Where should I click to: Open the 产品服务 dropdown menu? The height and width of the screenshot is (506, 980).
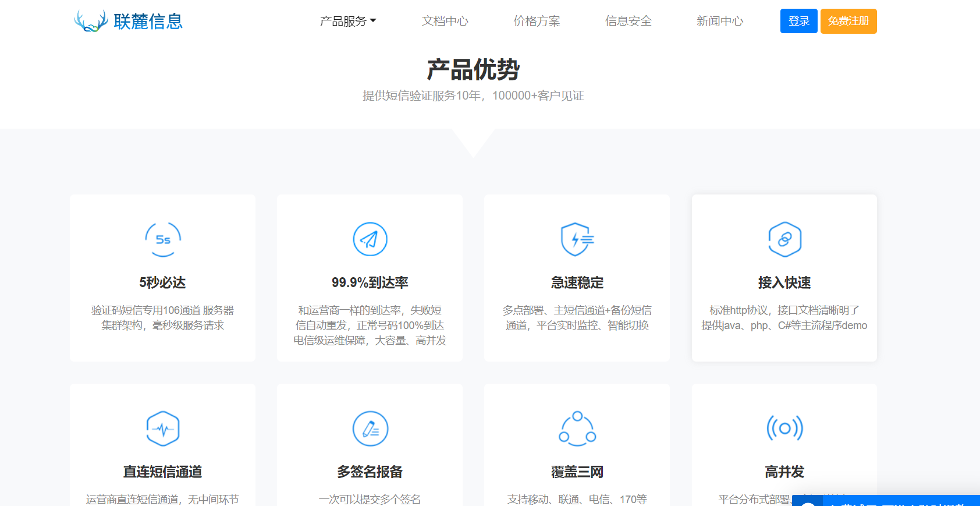(348, 21)
